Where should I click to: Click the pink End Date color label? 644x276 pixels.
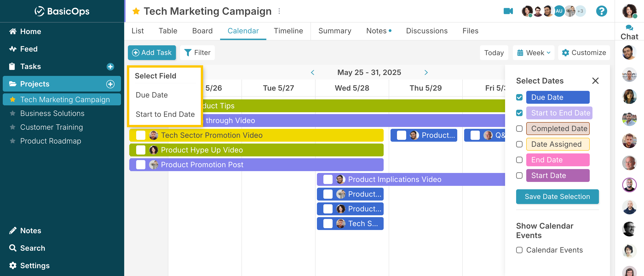click(558, 160)
